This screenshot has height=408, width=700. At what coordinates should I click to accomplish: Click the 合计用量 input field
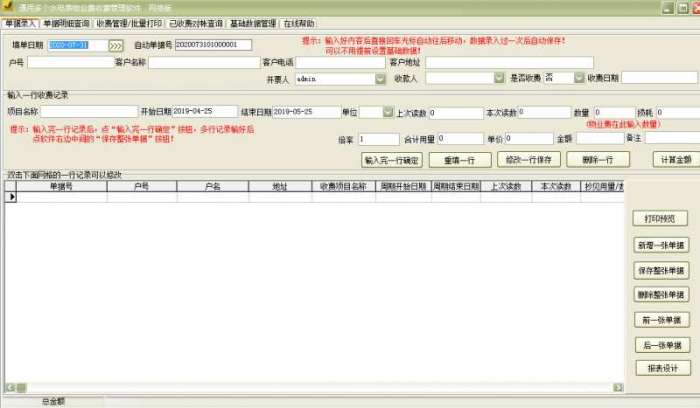tap(460, 139)
